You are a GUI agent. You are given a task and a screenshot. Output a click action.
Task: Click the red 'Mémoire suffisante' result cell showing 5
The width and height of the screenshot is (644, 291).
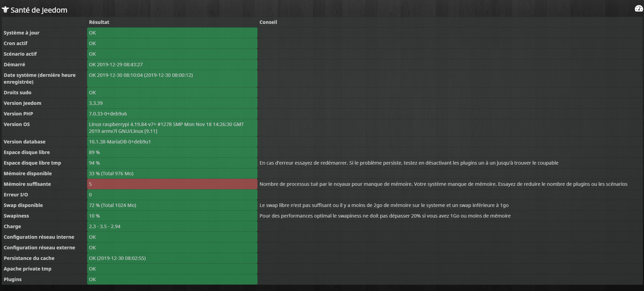172,184
